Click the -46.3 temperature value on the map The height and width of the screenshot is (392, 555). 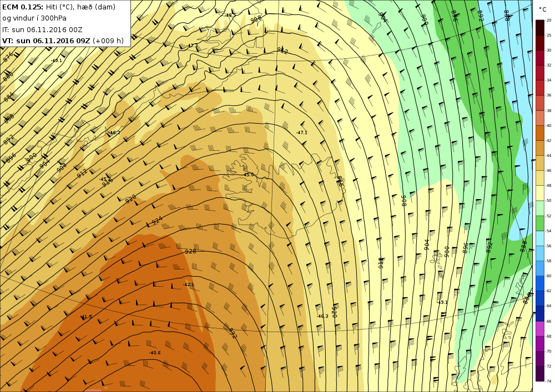[322, 317]
